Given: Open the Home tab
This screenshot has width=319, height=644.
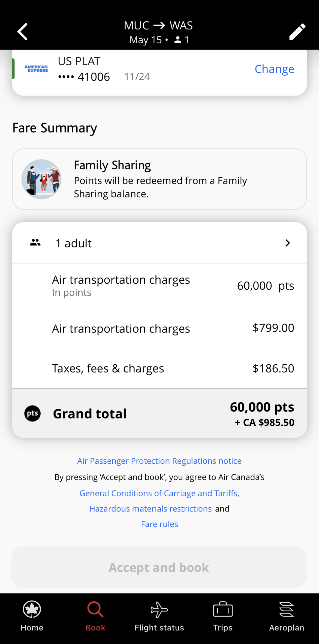Looking at the screenshot, I should [x=32, y=616].
